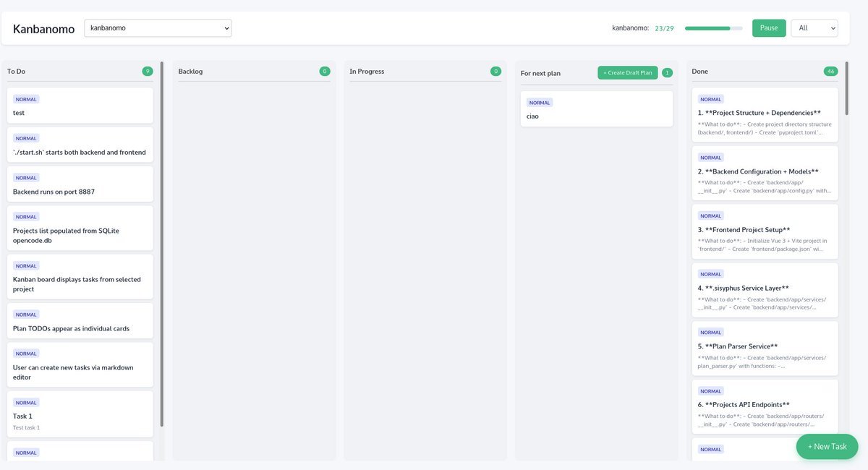This screenshot has width=868, height=470.
Task: Click the + Create Draft Plan button
Action: (x=628, y=72)
